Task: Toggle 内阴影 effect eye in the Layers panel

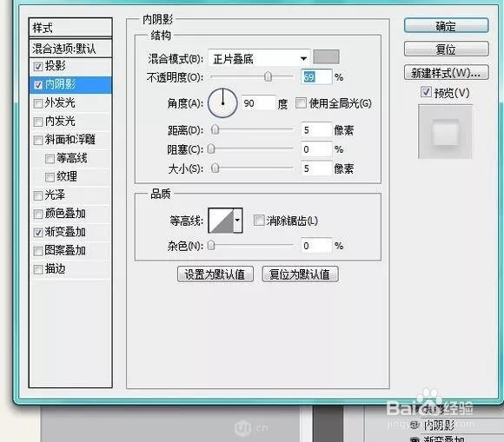Action: click(x=415, y=426)
